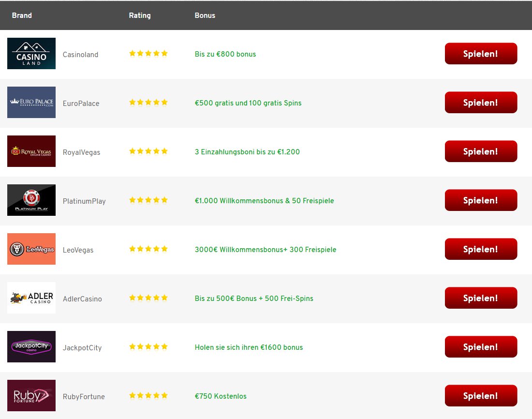Click the Brand column header
The height and width of the screenshot is (419, 532).
[x=22, y=15]
